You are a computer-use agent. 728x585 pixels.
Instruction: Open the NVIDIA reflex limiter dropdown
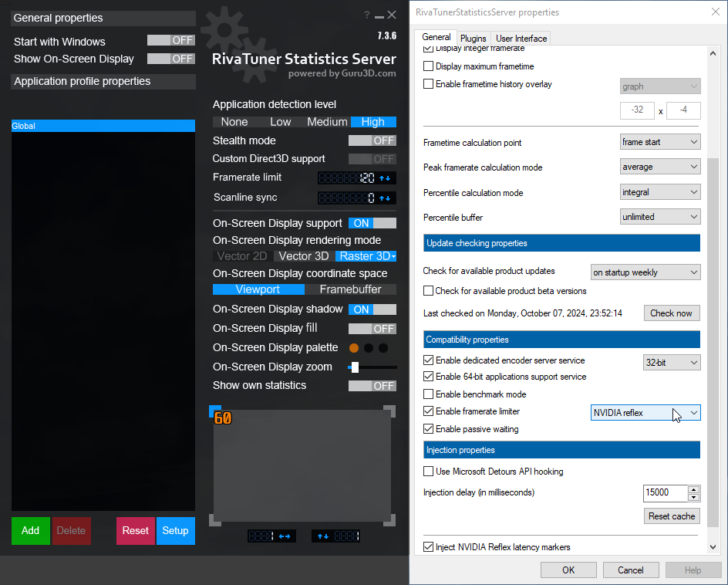tap(645, 413)
